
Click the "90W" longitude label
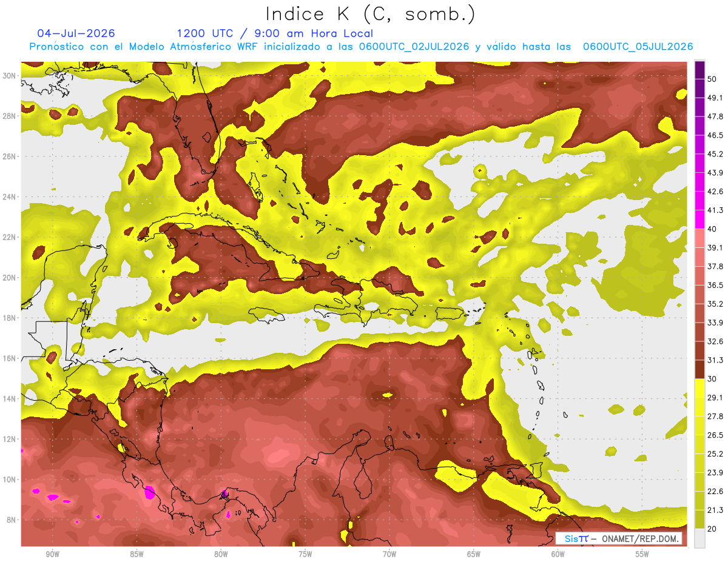point(52,554)
